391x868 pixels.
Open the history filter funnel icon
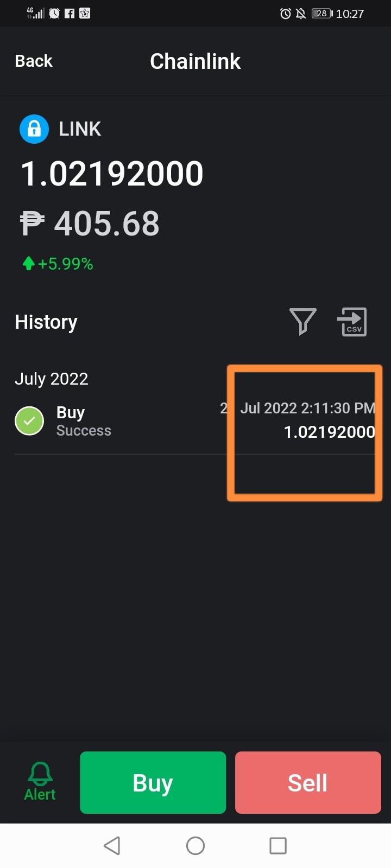[x=303, y=322]
